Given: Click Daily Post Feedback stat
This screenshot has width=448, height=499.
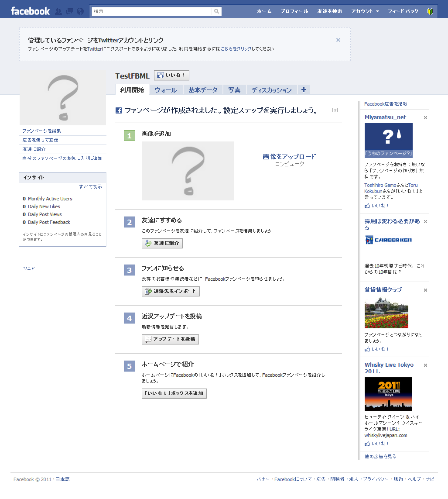Looking at the screenshot, I should click(46, 223).
